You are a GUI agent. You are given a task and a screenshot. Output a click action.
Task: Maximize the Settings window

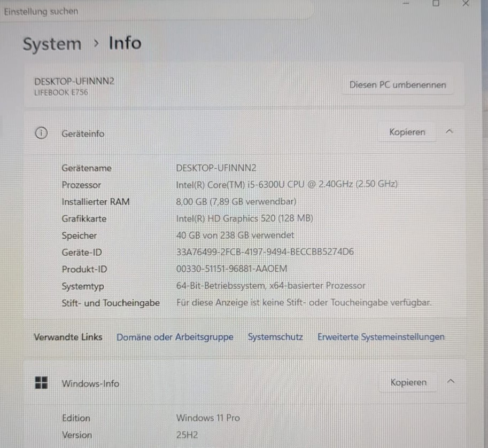pos(436,3)
